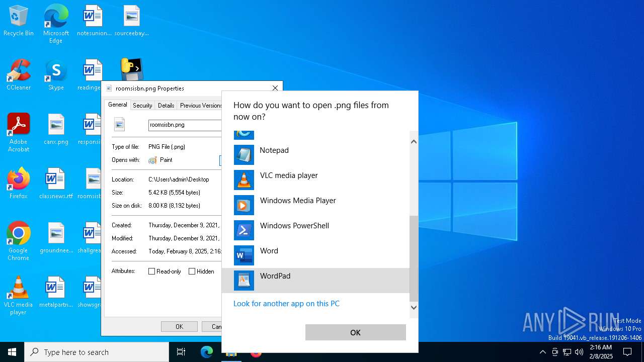This screenshot has width=644, height=362.
Task: Select the notesunion Word document icon
Action: (x=94, y=22)
